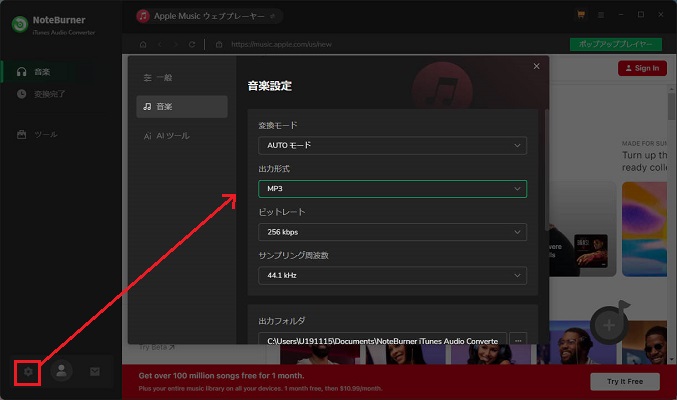Reload the Apple Music page
Screen dimensions: 677x400
(x=192, y=44)
